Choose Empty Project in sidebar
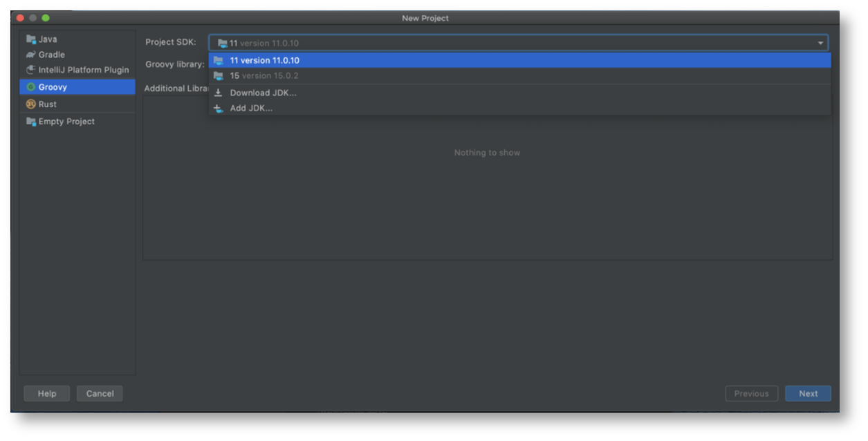 (77, 122)
